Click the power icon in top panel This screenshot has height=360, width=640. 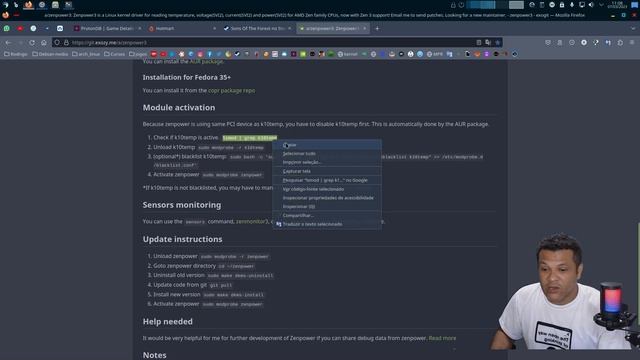point(461,5)
